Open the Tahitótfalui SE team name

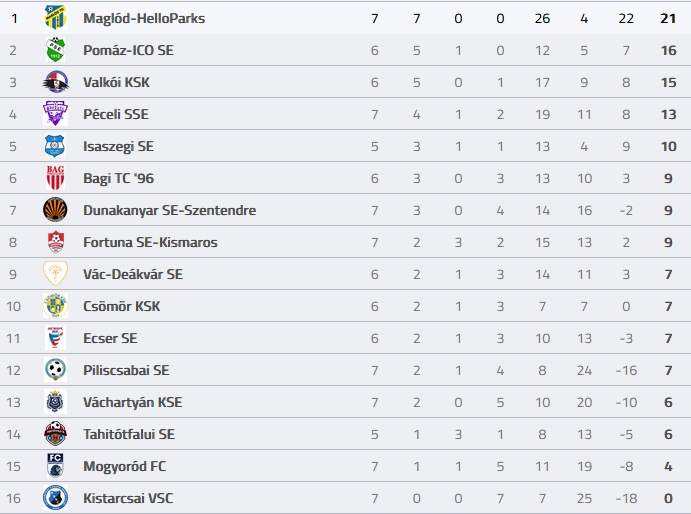[129, 434]
